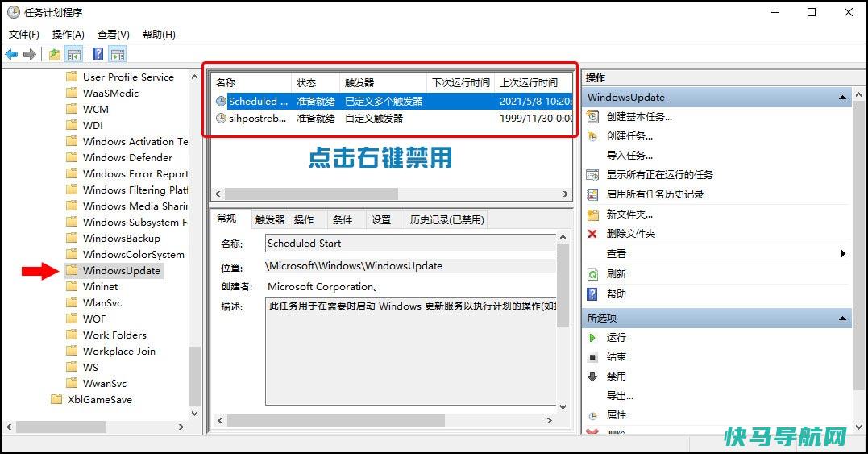Screen dimensions: 868x454
Task: Click the 创建任务 icon in the actions pane
Action: coord(593,136)
